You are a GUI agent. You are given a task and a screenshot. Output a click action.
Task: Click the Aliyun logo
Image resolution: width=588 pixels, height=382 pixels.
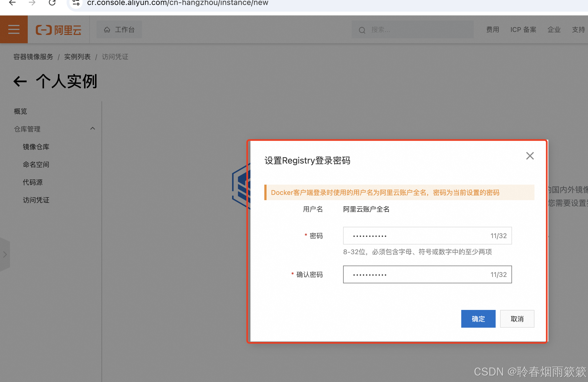tap(59, 30)
